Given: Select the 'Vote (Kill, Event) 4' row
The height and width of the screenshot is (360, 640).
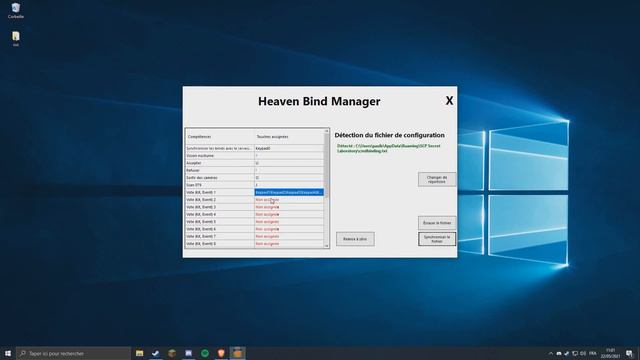Looking at the screenshot, I should coord(255,215).
